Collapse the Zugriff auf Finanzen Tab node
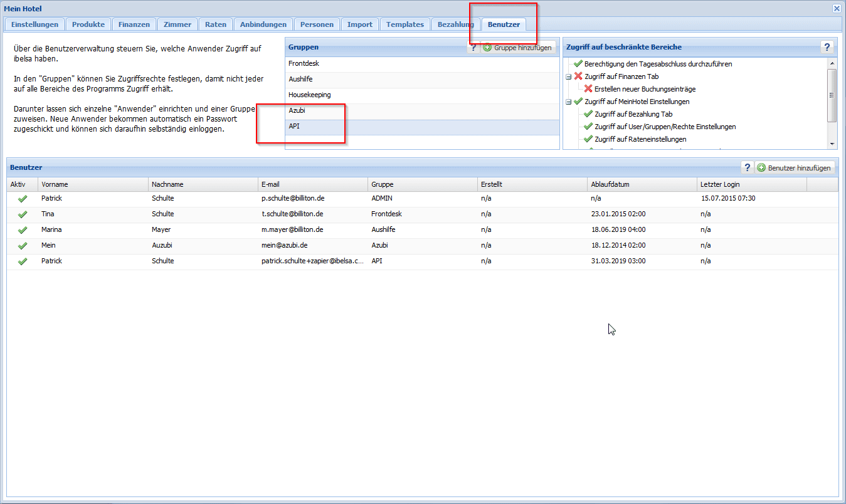 568,76
